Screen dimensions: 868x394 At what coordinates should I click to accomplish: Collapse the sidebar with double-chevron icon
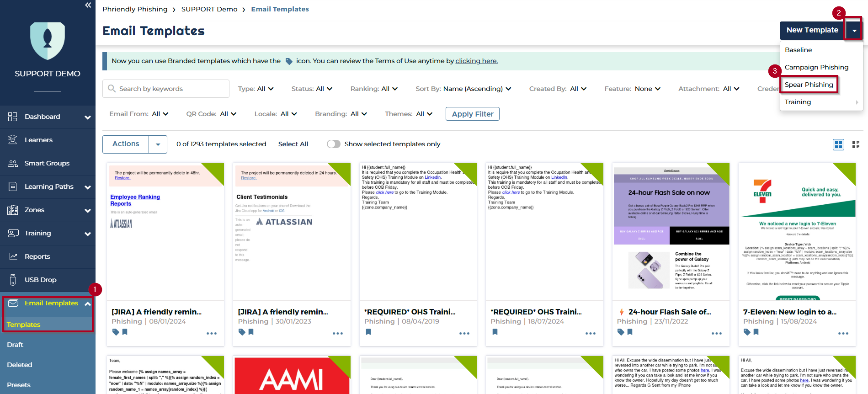click(88, 5)
